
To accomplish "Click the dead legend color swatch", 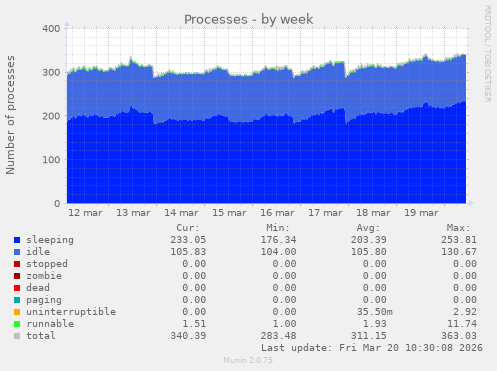I will (17, 288).
